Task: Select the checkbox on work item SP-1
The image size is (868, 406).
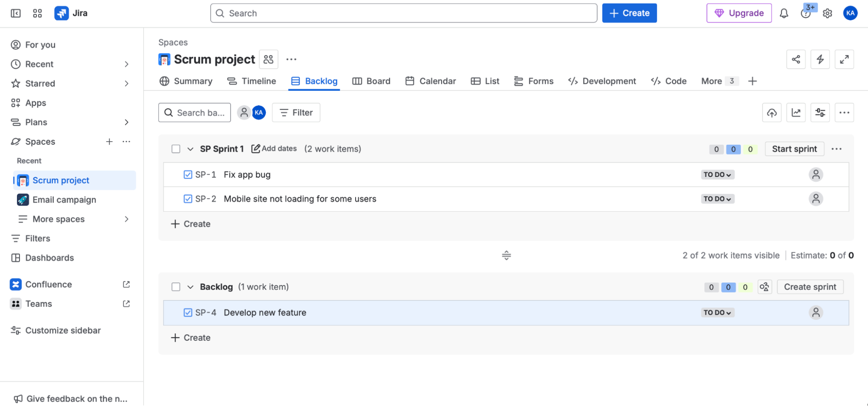Action: (188, 174)
